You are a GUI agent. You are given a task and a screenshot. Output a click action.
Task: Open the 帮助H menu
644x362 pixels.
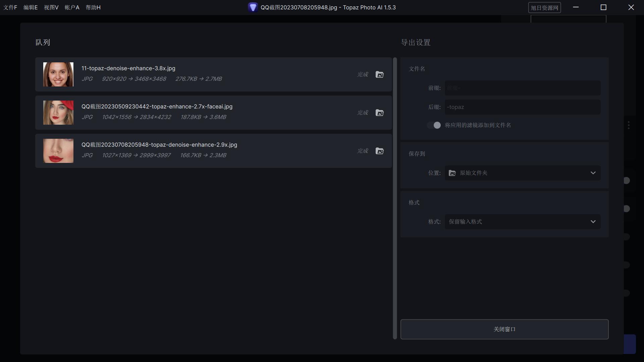pos(93,7)
